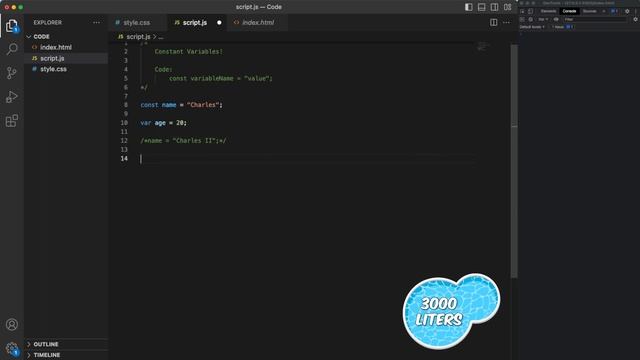Toggle the DevTools device toolbar icon

(530, 11)
